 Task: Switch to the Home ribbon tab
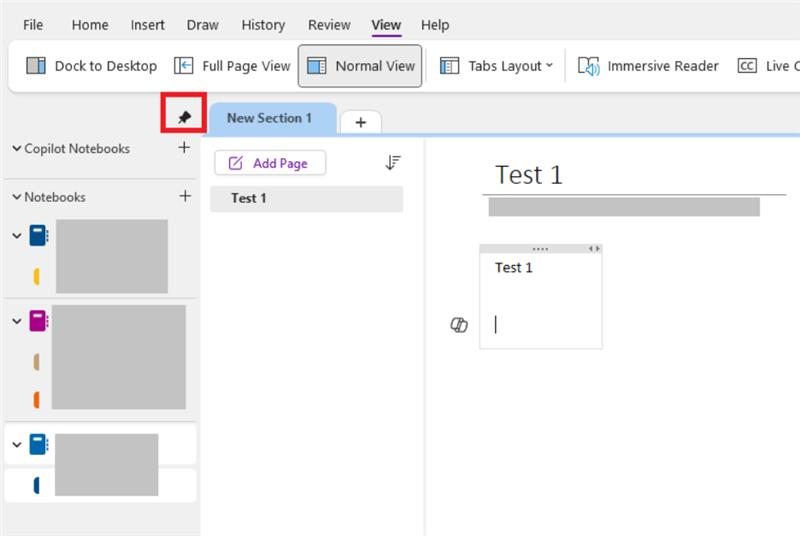tap(90, 24)
